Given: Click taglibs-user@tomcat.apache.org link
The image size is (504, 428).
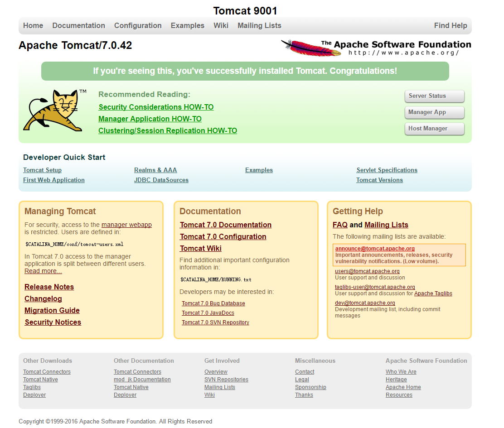Looking at the screenshot, I should [375, 287].
